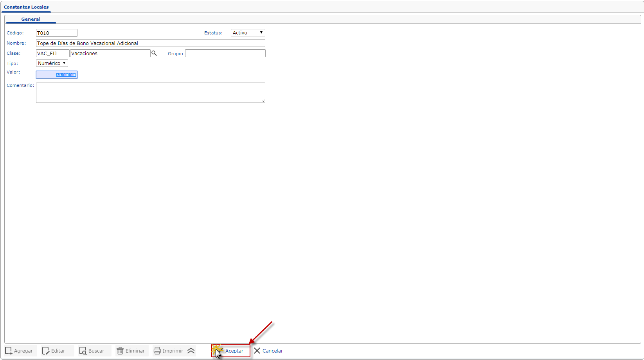Click the Clase label text
644x360 pixels.
pos(14,53)
